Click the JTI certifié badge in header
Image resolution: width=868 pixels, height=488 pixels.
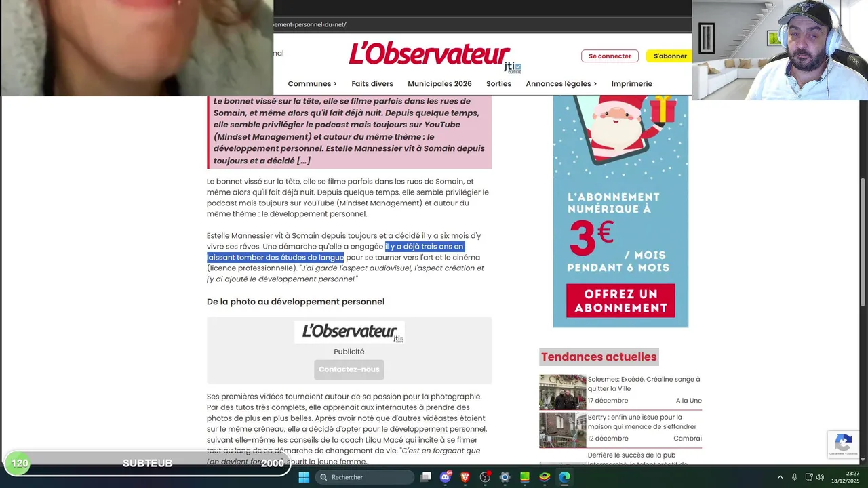[513, 67]
